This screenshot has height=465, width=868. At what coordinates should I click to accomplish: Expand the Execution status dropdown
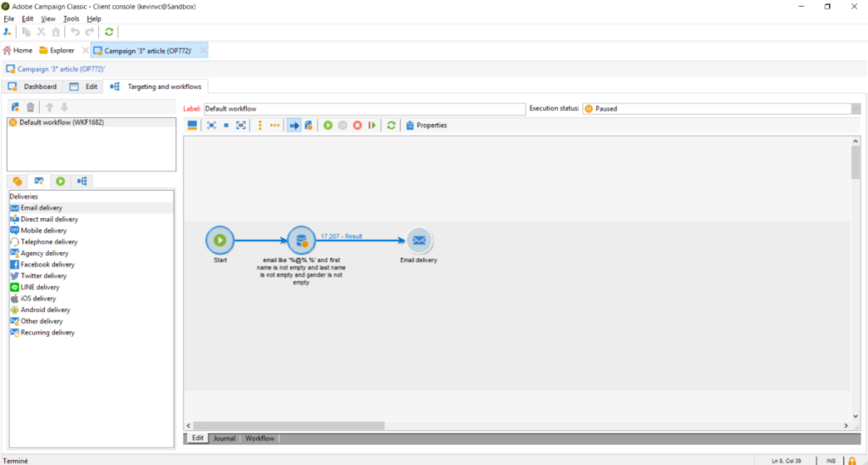(855, 109)
